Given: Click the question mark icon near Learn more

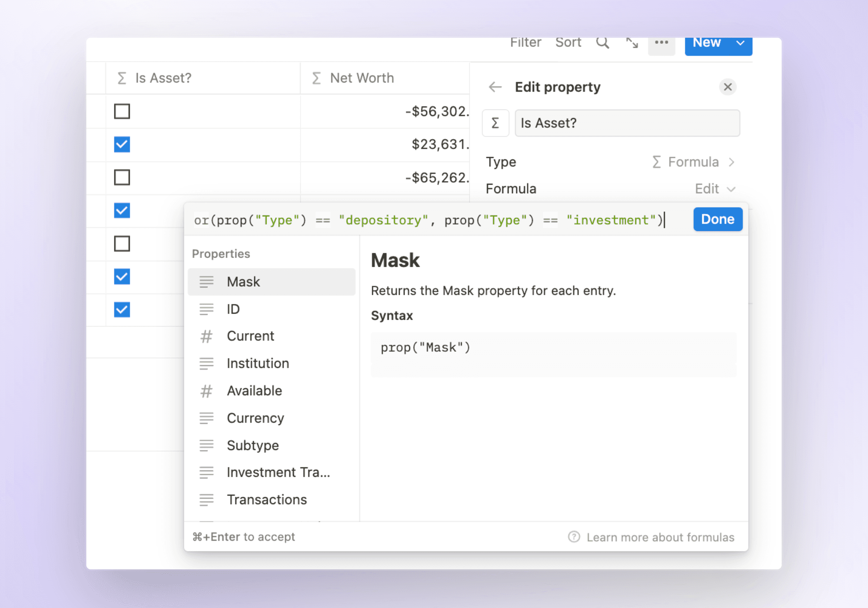Looking at the screenshot, I should pyautogui.click(x=573, y=537).
